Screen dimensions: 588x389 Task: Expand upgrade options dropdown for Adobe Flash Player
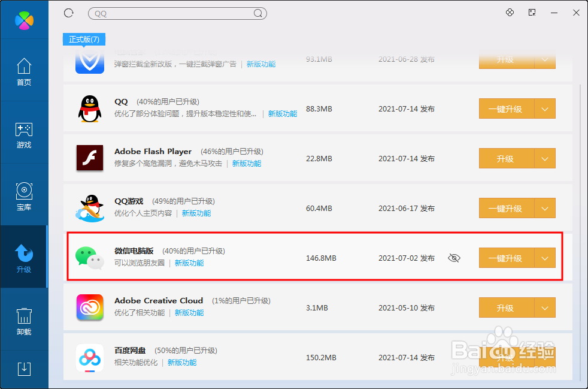pyautogui.click(x=545, y=158)
